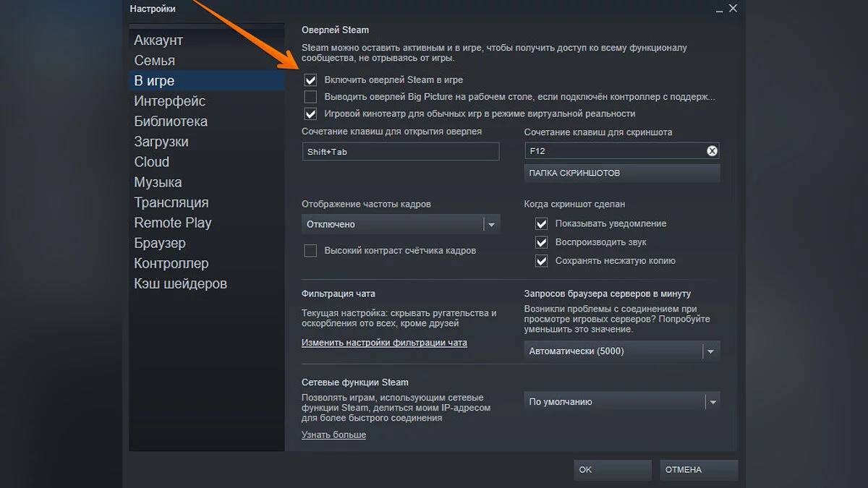Viewport: 868px width, 488px height.
Task: Uncheck 'Показывать уведомление' for screenshots
Action: click(542, 223)
